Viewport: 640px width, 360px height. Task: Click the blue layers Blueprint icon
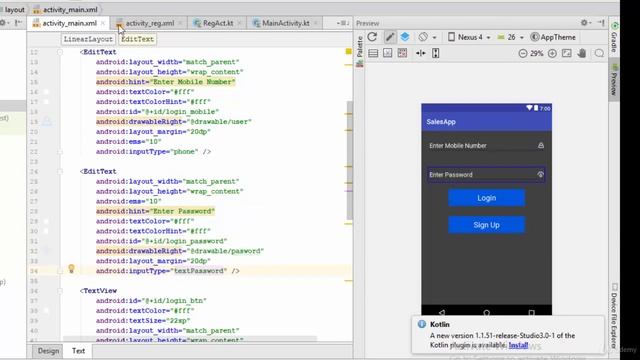(x=404, y=37)
